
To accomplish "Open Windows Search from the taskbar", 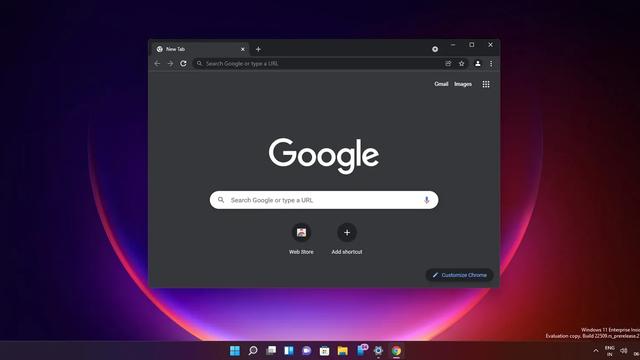I will (x=253, y=351).
